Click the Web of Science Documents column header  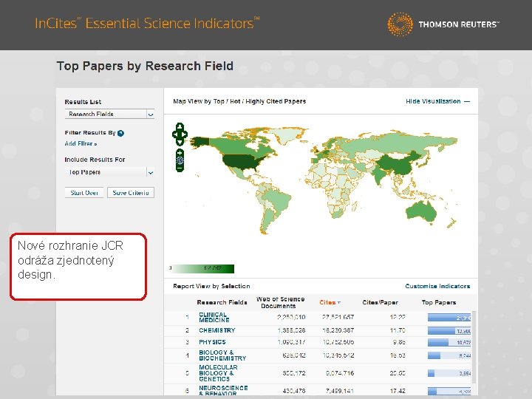tap(280, 303)
